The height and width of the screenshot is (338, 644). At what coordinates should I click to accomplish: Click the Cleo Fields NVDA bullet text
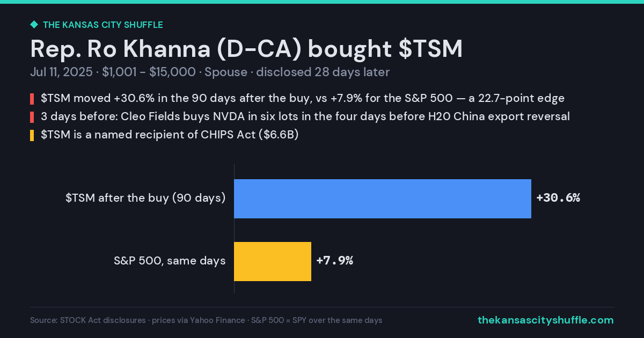click(x=305, y=116)
